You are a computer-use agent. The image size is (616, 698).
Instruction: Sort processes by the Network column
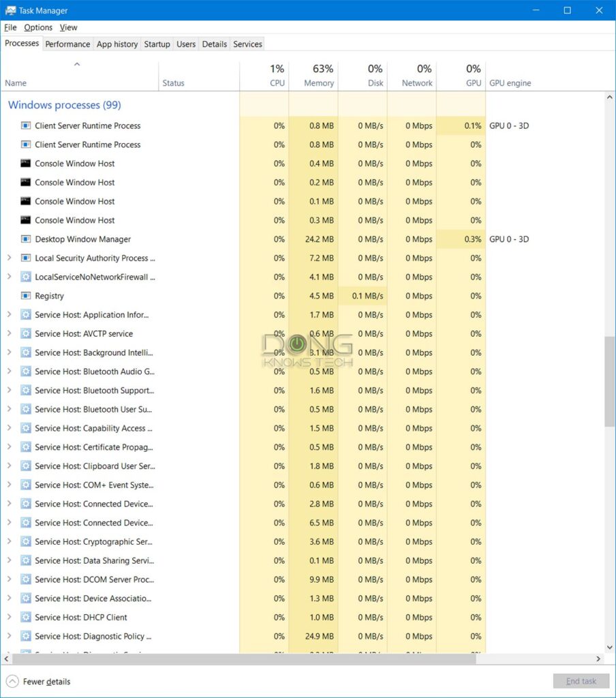coord(412,76)
